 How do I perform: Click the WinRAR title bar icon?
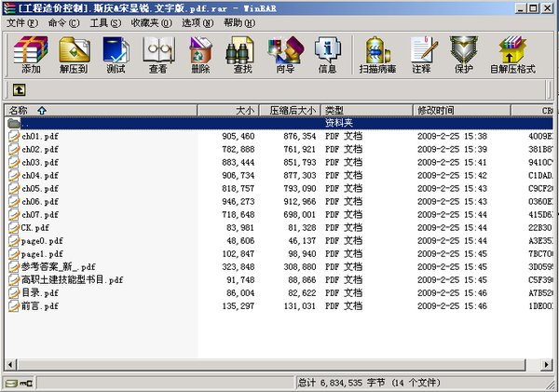9,7
